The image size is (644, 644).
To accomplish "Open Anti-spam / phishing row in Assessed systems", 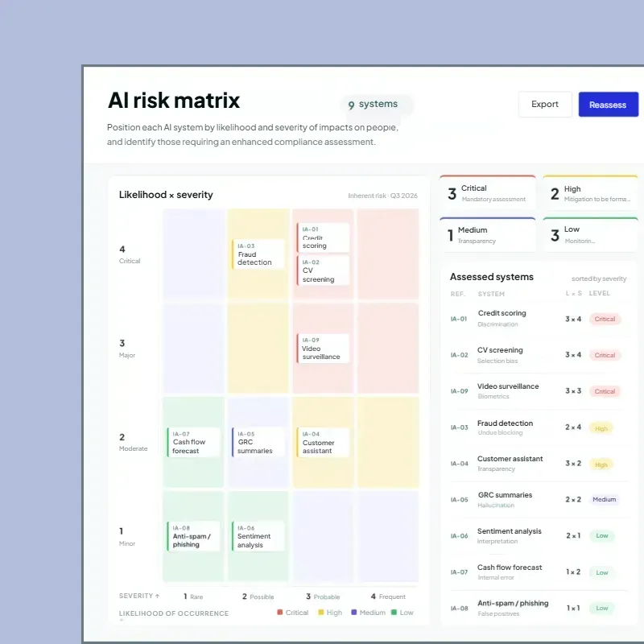I will 539,608.
